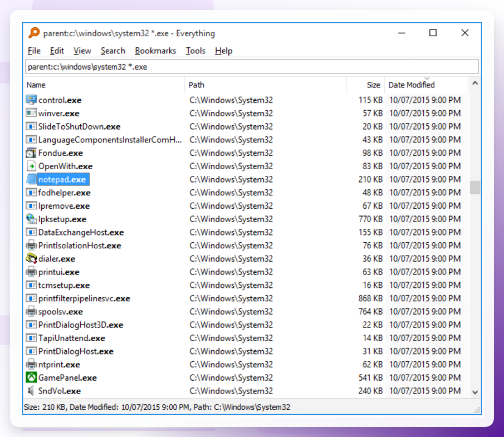Select the file name Fondue.exe

61,153
